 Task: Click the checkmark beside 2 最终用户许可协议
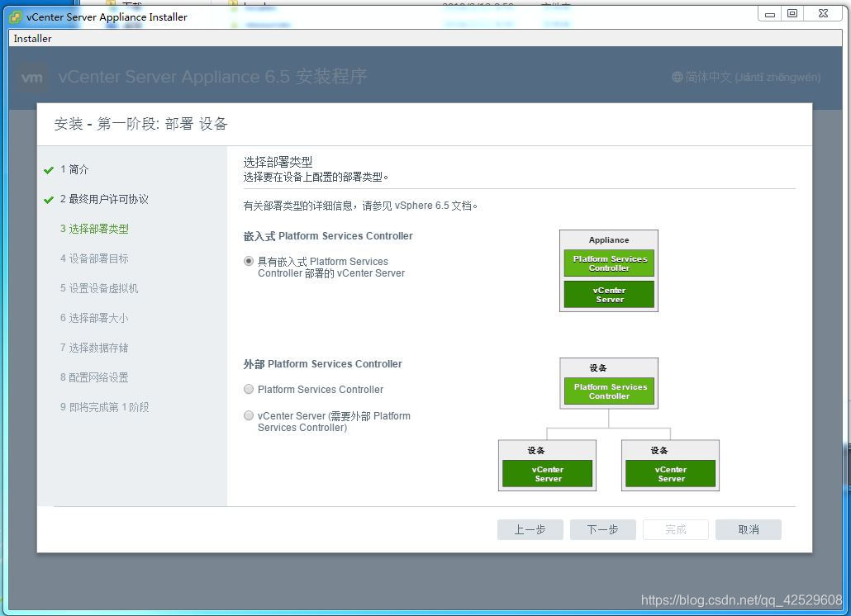click(49, 200)
